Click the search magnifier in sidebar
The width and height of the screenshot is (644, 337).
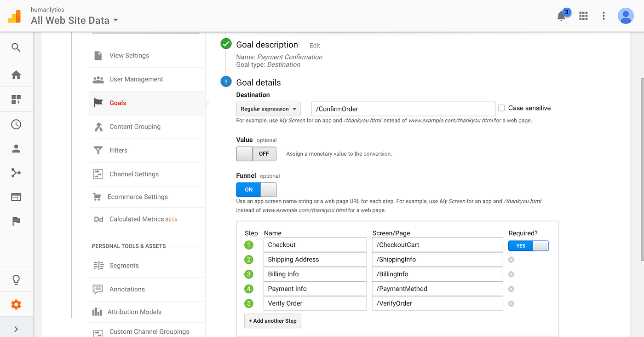(16, 47)
